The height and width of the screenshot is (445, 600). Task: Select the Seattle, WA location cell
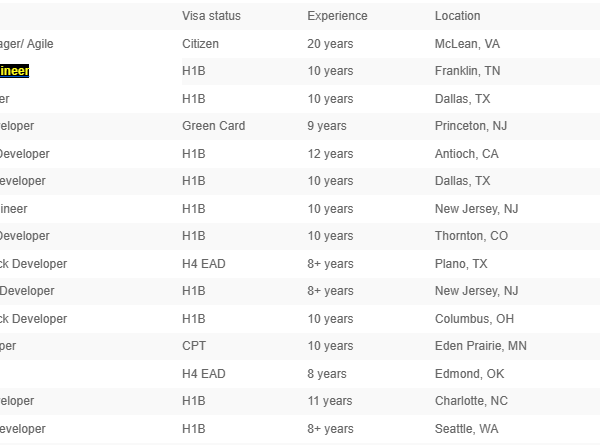[x=466, y=429]
